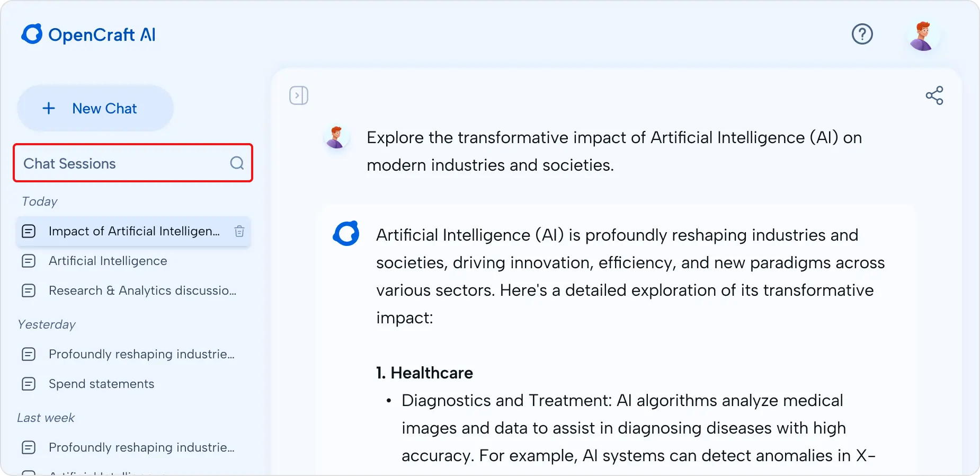The image size is (980, 476).
Task: Open yesterday's Profoundly reshaping industries chat
Action: pos(141,354)
